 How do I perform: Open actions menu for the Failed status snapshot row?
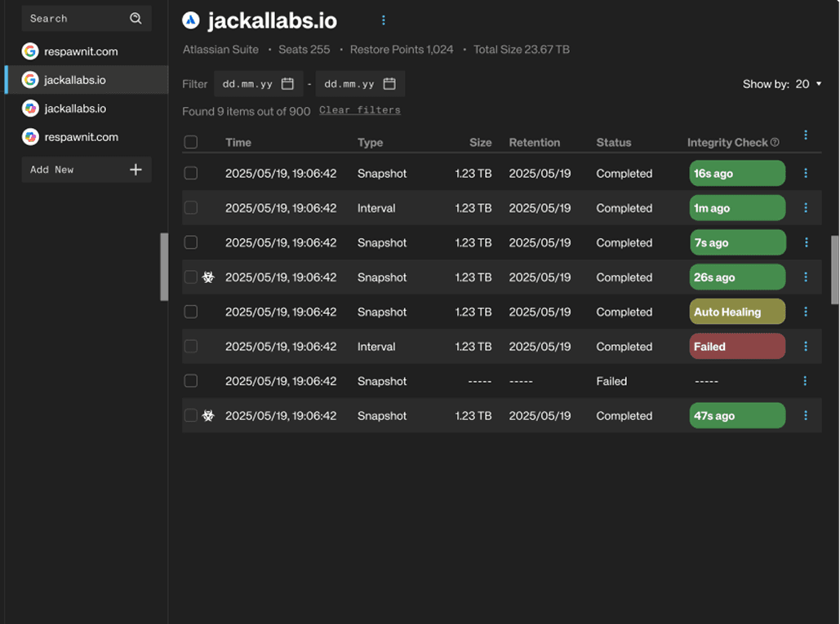tap(805, 380)
